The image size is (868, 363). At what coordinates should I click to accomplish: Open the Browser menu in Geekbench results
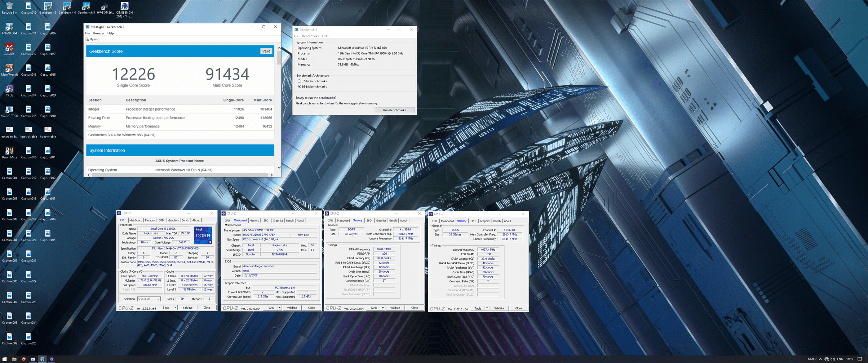click(98, 33)
